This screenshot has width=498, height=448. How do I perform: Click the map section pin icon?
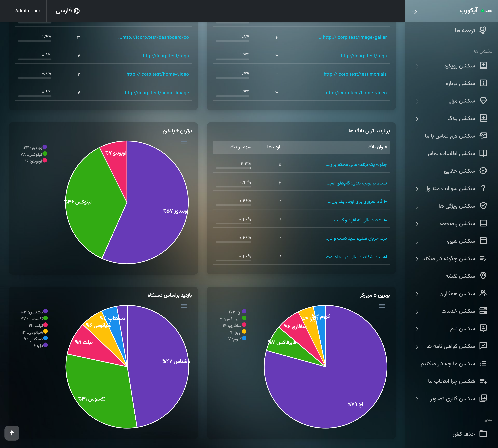[483, 276]
